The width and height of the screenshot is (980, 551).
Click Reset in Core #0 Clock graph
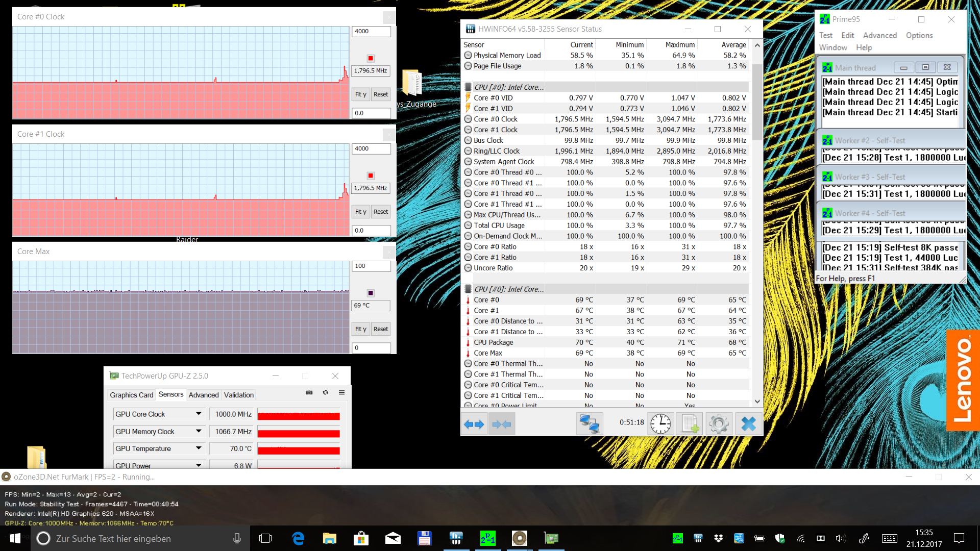[x=381, y=94]
